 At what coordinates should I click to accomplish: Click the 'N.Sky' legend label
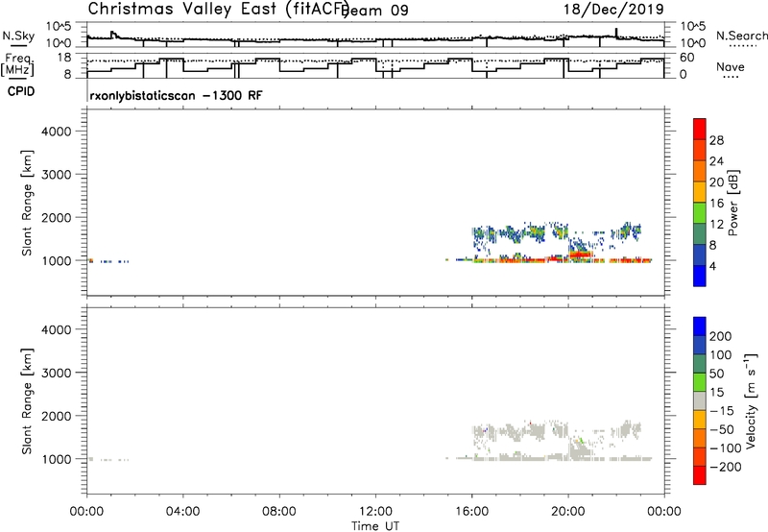[x=18, y=36]
